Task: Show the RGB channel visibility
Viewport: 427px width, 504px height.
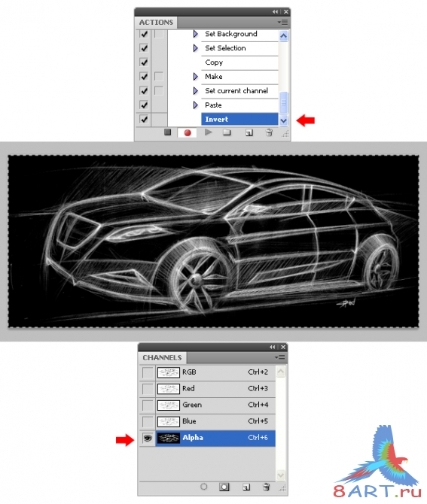Action: point(148,372)
